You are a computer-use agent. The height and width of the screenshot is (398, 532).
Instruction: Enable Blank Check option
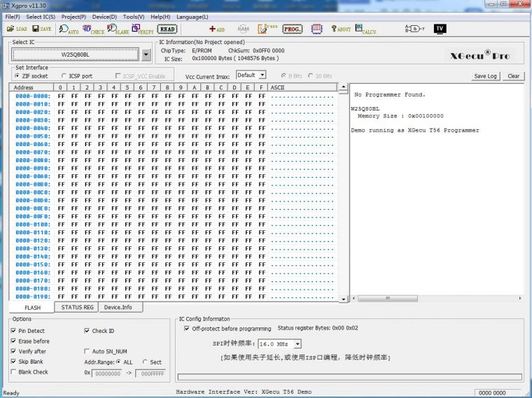pyautogui.click(x=29, y=372)
